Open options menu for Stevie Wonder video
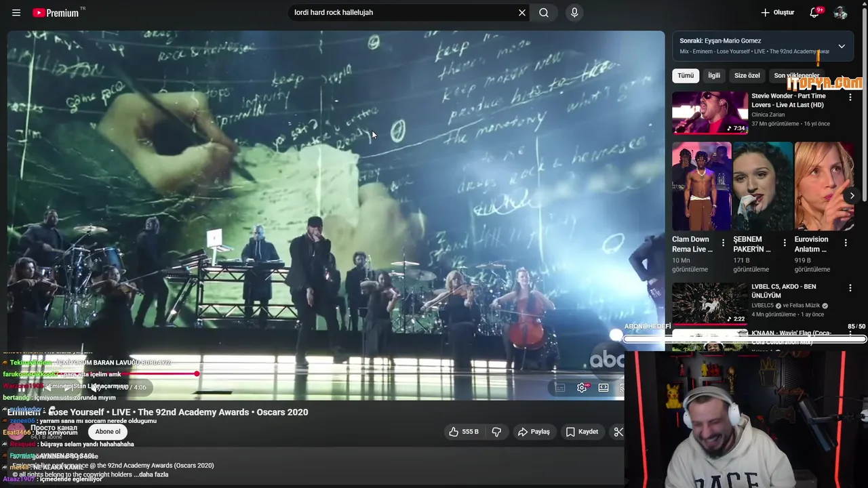This screenshot has height=488, width=868. pos(850,98)
